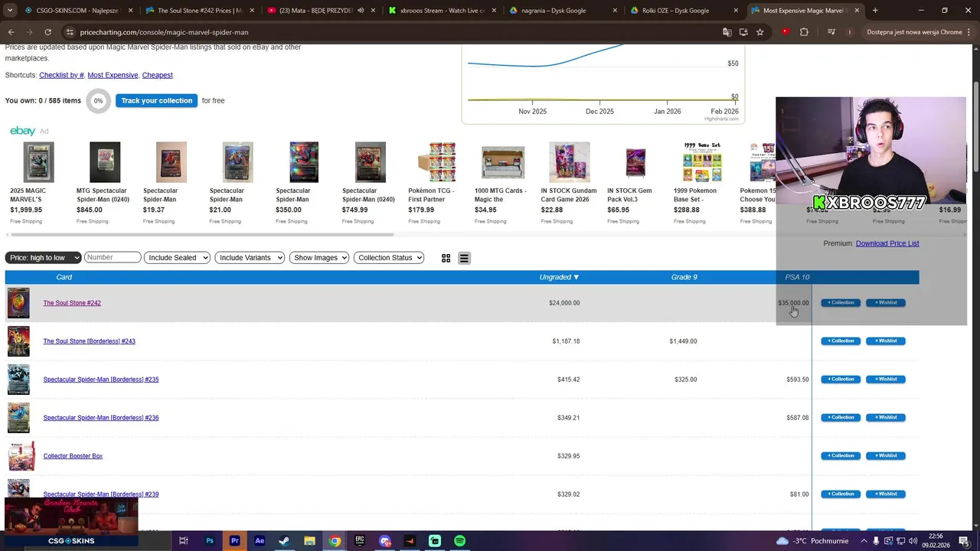Click the Collector Booster Box thumbnail image
The width and height of the screenshot is (980, 551).
click(21, 456)
